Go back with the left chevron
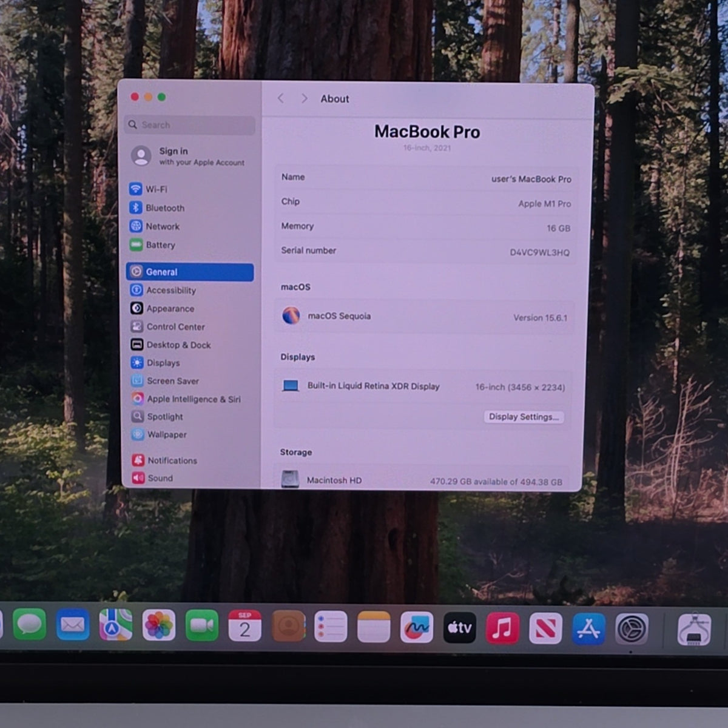This screenshot has height=728, width=728. pyautogui.click(x=281, y=98)
